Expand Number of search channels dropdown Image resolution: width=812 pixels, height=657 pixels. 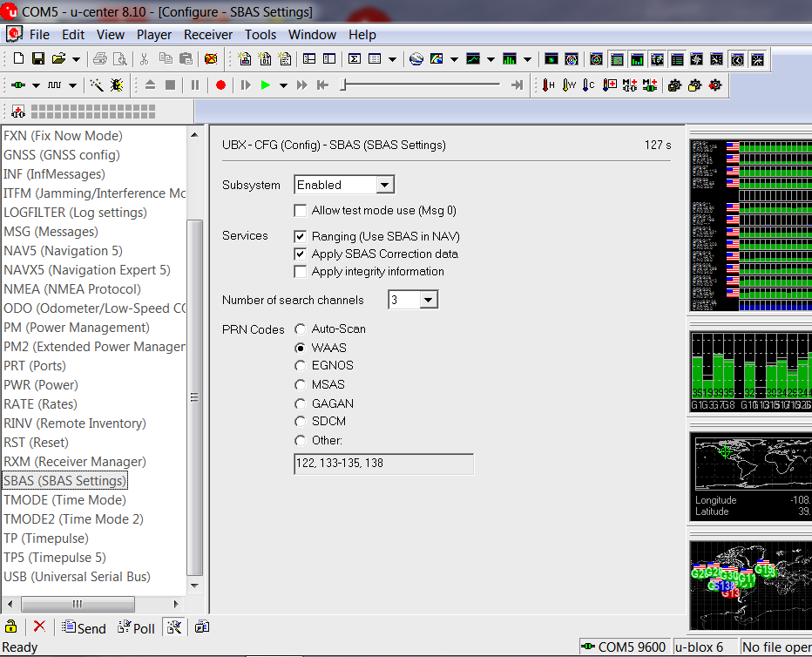point(428,300)
